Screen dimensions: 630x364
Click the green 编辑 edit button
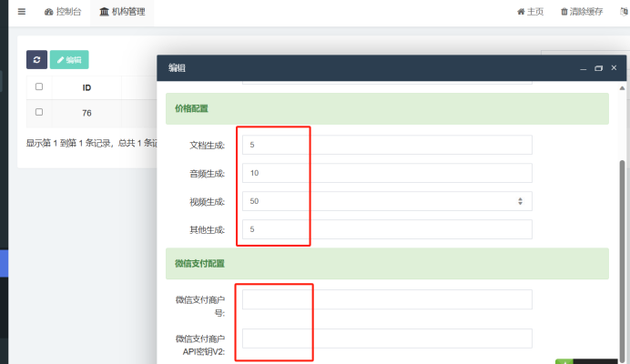(x=69, y=60)
